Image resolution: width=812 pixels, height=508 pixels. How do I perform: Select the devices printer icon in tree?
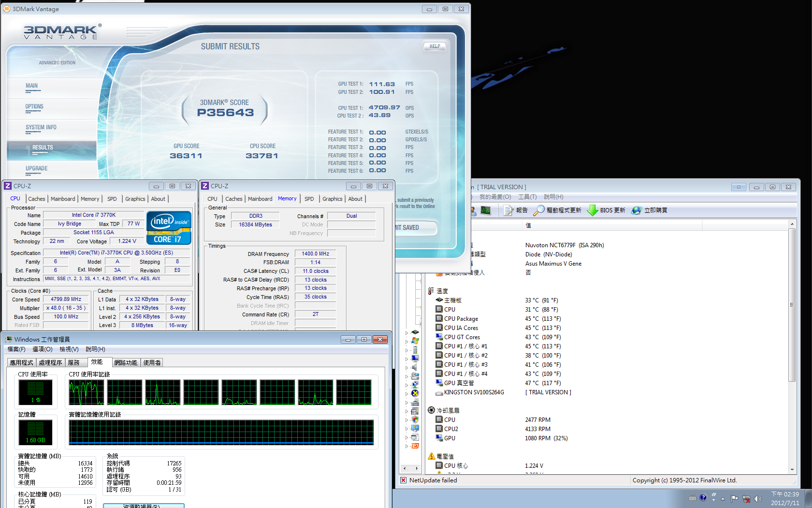click(x=415, y=402)
